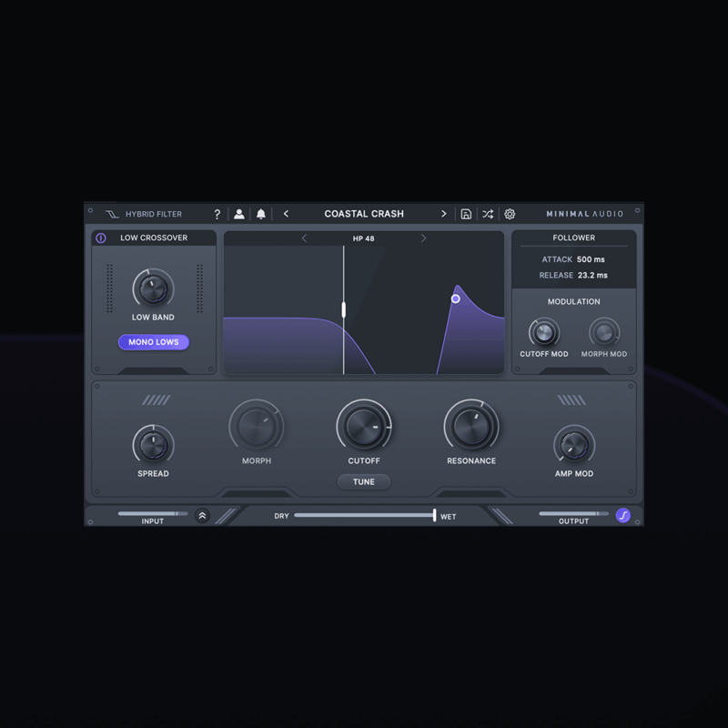Image resolution: width=728 pixels, height=728 pixels.
Task: Click the Release 23.2 ms value
Action: pos(592,276)
